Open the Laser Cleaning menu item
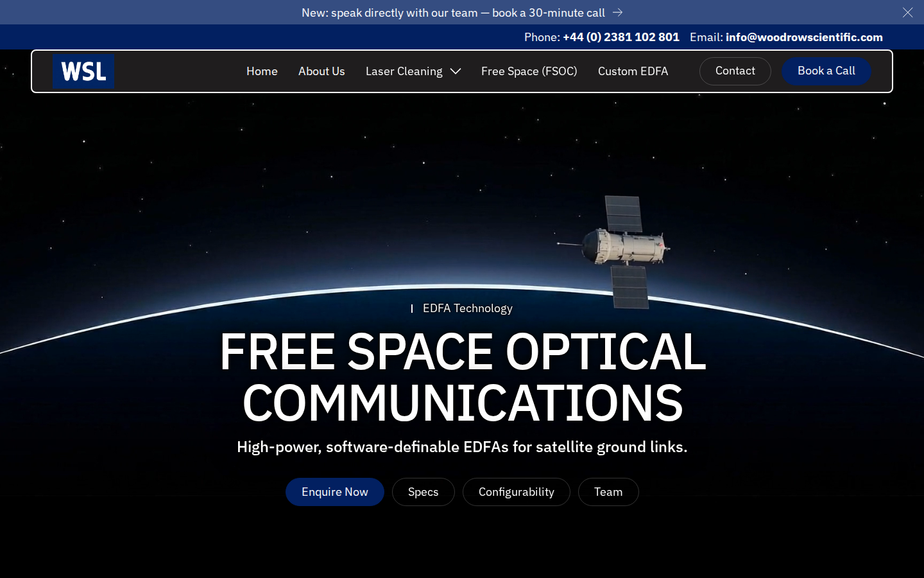 tap(404, 71)
